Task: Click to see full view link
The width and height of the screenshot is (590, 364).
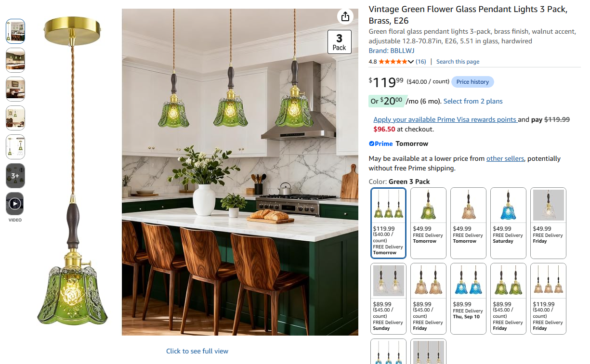Action: (197, 351)
